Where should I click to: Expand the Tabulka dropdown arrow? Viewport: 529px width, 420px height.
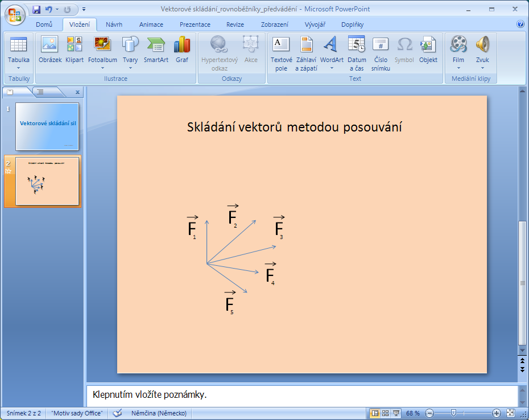(x=19, y=68)
